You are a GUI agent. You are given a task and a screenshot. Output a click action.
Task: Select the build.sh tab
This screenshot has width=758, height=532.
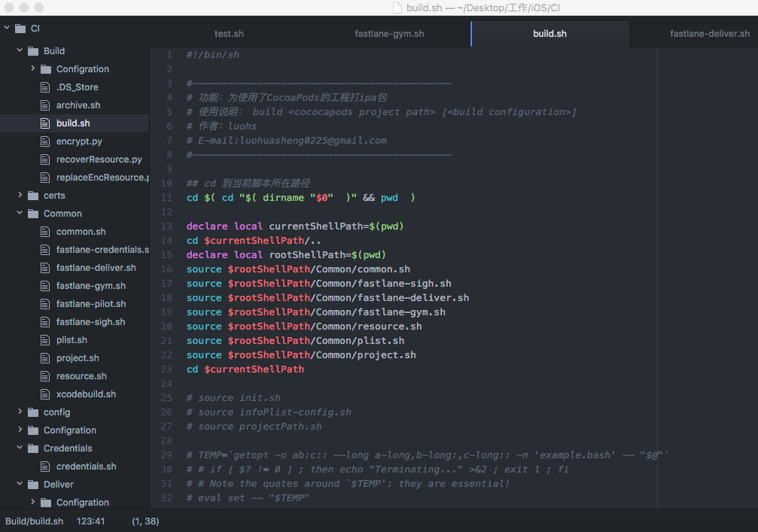coord(549,34)
